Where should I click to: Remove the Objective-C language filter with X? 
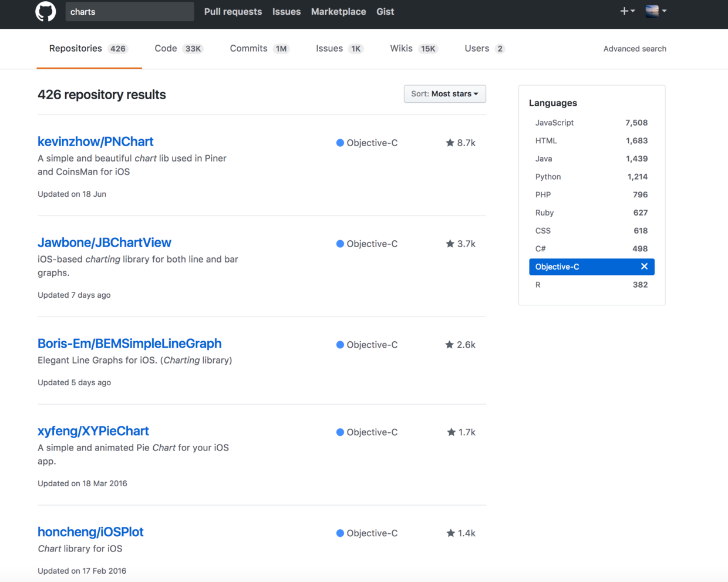(x=644, y=267)
